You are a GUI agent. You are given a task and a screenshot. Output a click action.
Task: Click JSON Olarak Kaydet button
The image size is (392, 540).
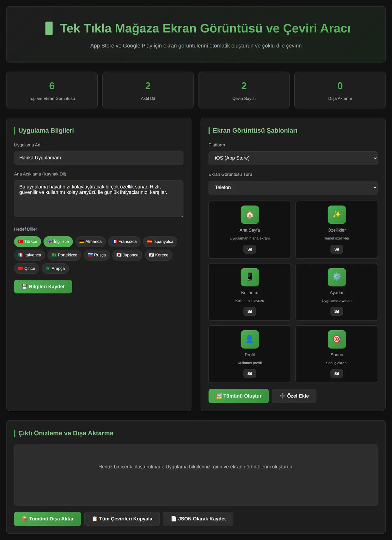click(198, 519)
